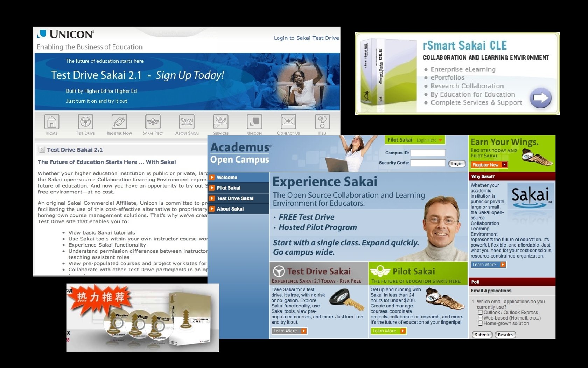Click the red Register Now button

point(489,165)
